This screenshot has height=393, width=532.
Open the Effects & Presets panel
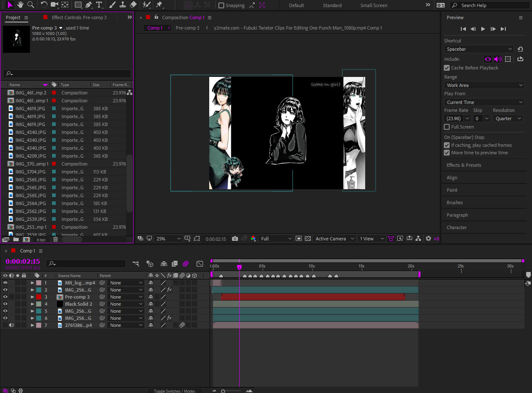(x=464, y=165)
